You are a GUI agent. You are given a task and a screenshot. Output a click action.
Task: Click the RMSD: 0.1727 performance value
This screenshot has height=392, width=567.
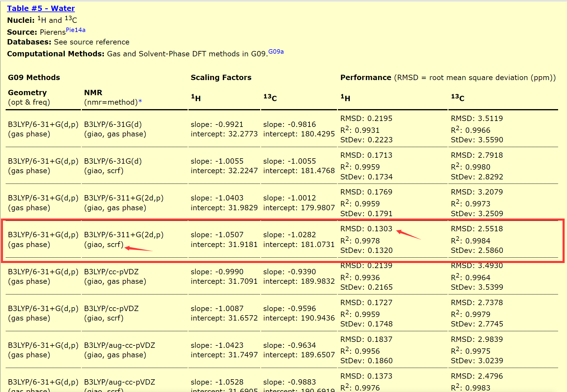366,302
